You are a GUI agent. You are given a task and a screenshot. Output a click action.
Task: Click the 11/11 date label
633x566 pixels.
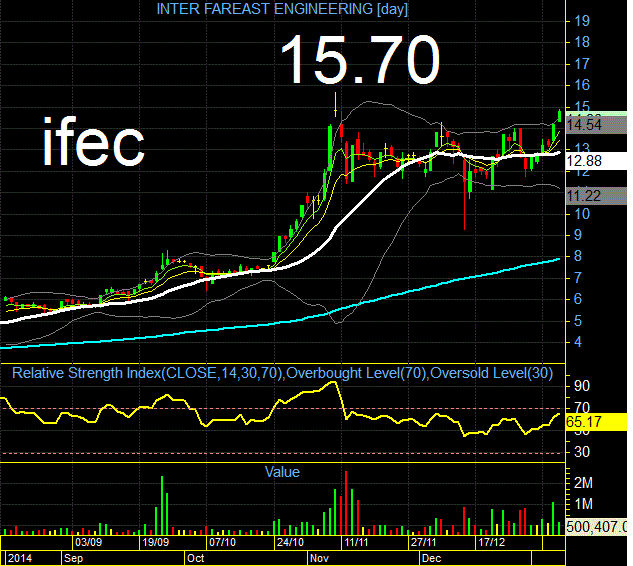(356, 542)
